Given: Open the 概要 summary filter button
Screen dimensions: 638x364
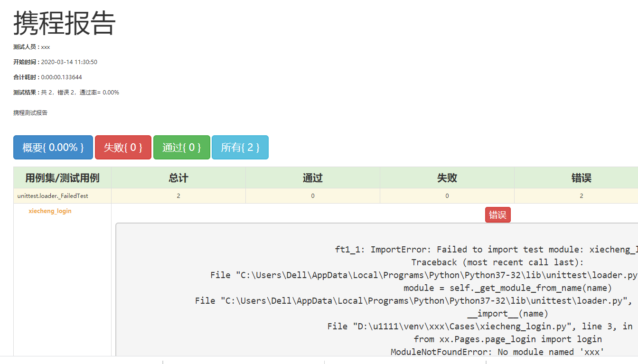Looking at the screenshot, I should pos(53,148).
